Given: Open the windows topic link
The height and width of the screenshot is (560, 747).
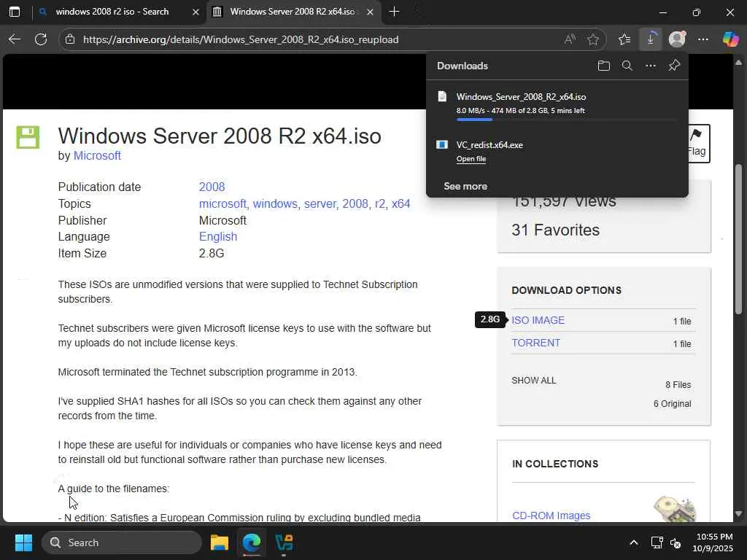Looking at the screenshot, I should click(275, 204).
